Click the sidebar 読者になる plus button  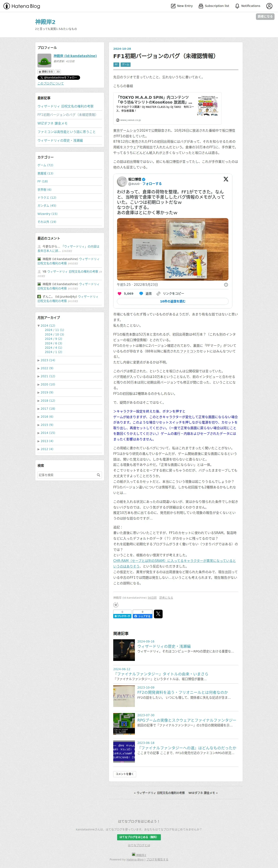[x=45, y=72]
